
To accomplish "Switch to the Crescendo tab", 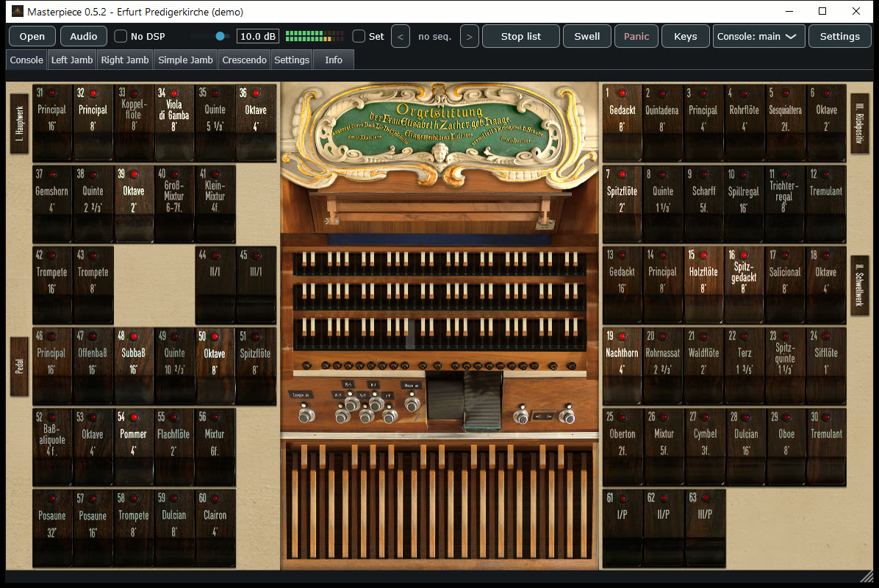I will pos(244,60).
